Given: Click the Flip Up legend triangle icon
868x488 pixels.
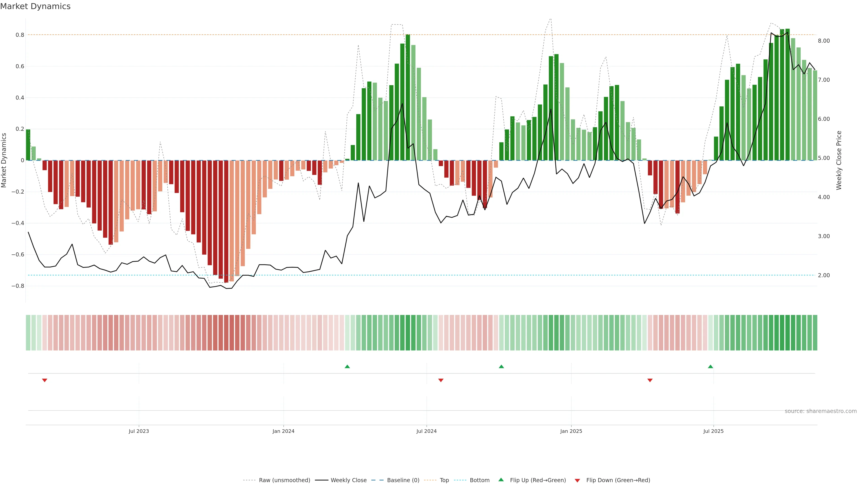Looking at the screenshot, I should [501, 480].
